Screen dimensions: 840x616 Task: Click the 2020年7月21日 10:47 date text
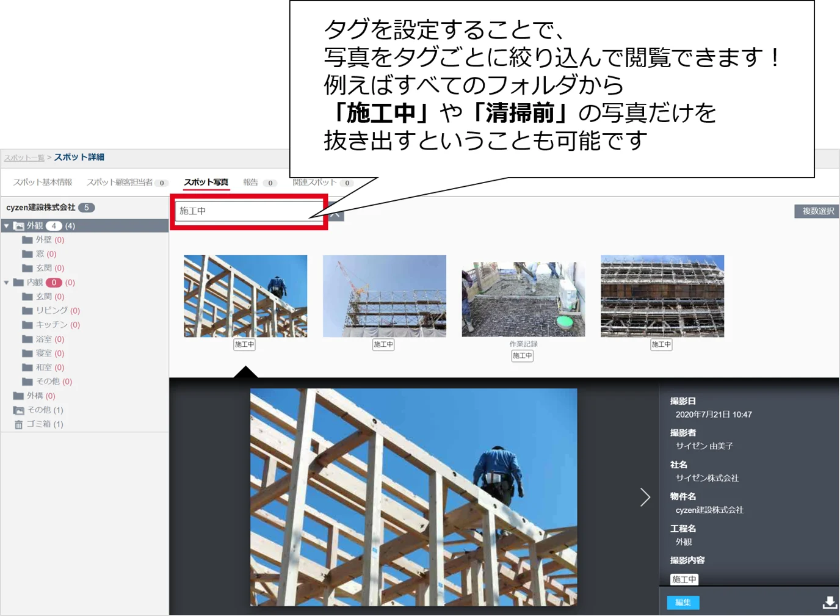[714, 415]
